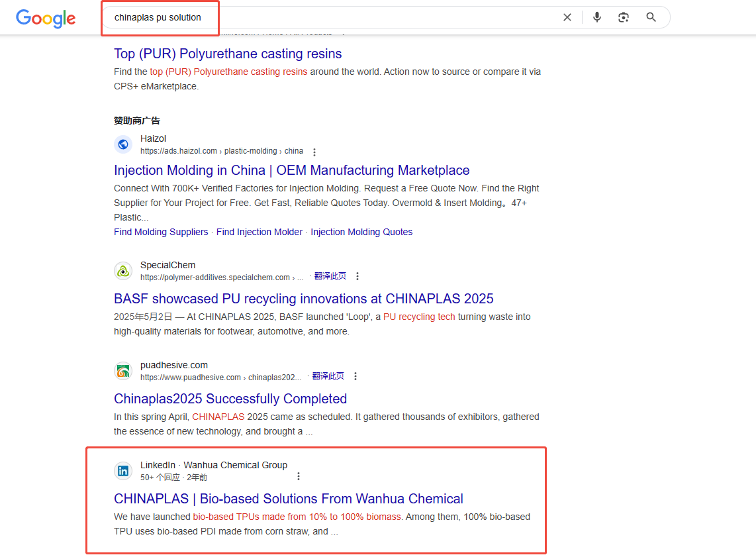Image resolution: width=756 pixels, height=559 pixels.
Task: Start voice search with microphone icon
Action: pos(597,17)
